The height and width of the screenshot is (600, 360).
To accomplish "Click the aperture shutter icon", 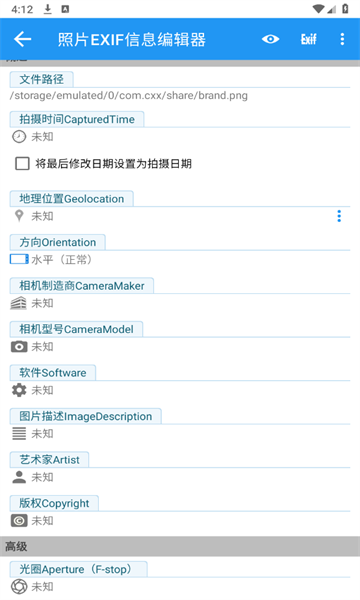I will coord(19,587).
